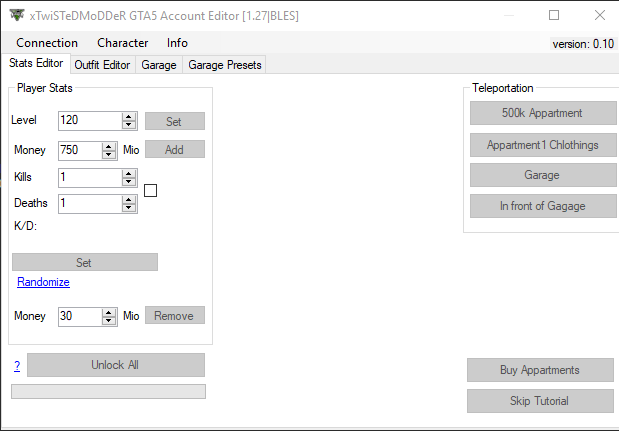Increase Level with the up arrow
The image size is (619, 431).
pos(129,116)
